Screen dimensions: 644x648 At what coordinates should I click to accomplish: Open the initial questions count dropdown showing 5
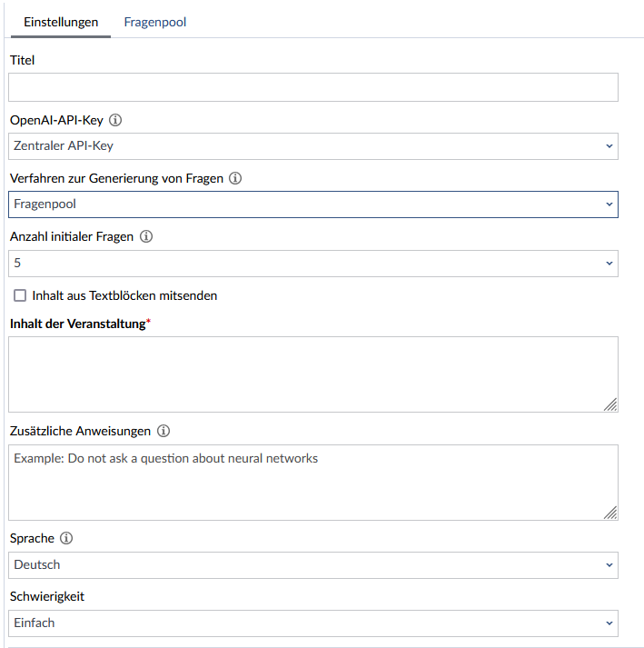313,264
